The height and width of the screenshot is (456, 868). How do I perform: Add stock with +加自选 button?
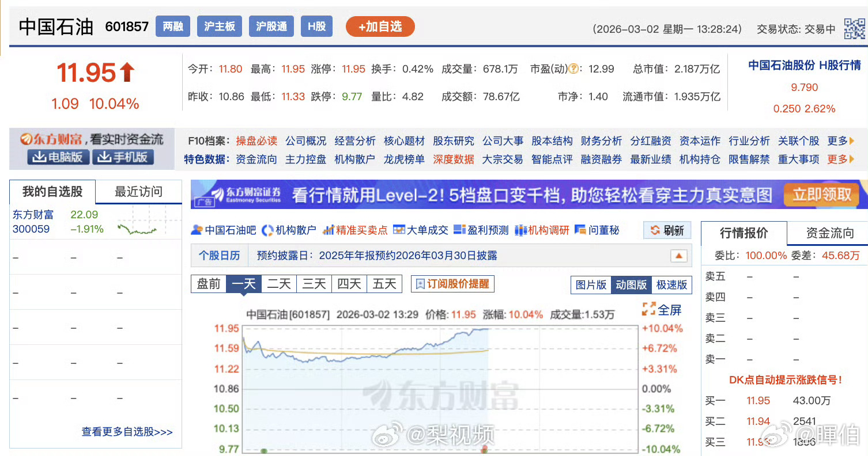(x=380, y=26)
